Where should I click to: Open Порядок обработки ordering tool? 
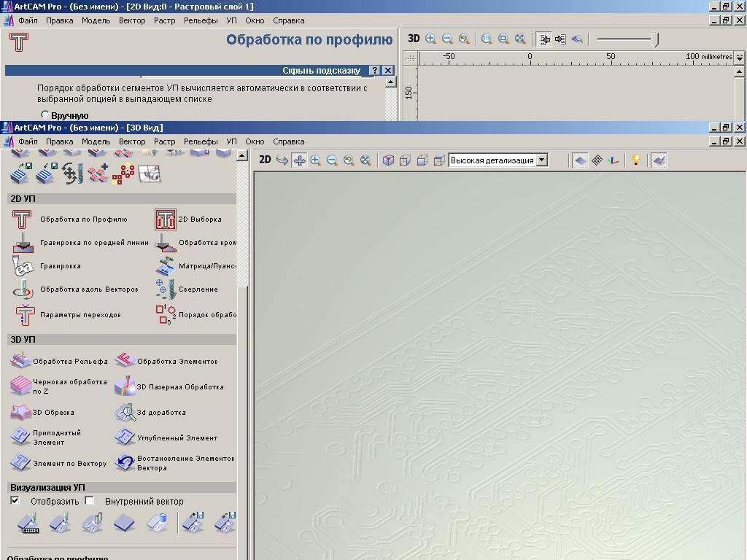click(166, 315)
